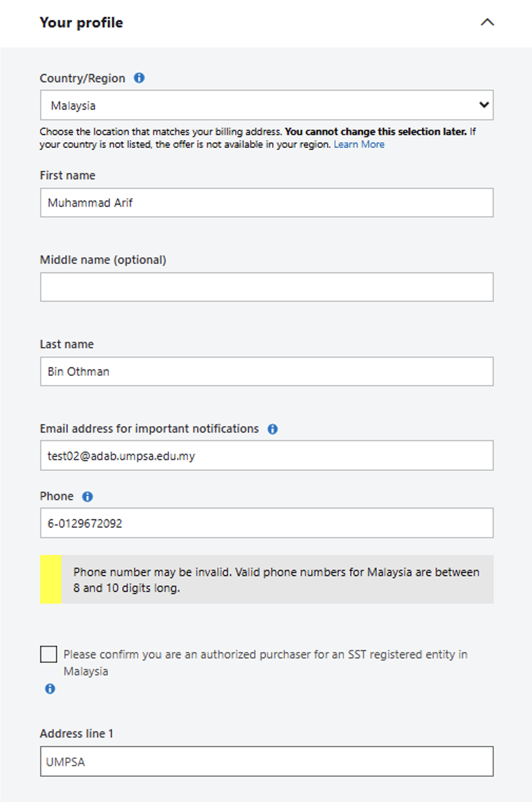This screenshot has width=532, height=802.
Task: Open the Learn More link
Action: point(358,144)
